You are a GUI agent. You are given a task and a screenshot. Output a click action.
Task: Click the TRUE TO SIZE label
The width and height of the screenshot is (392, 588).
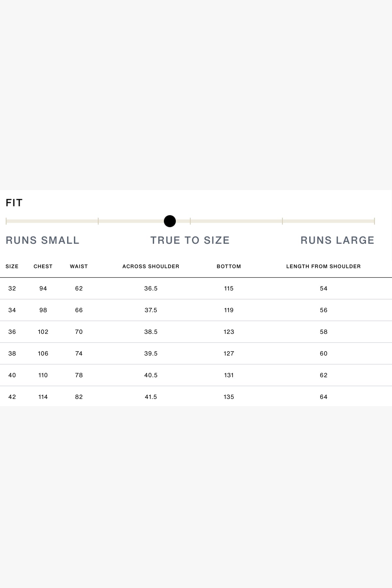pos(190,240)
